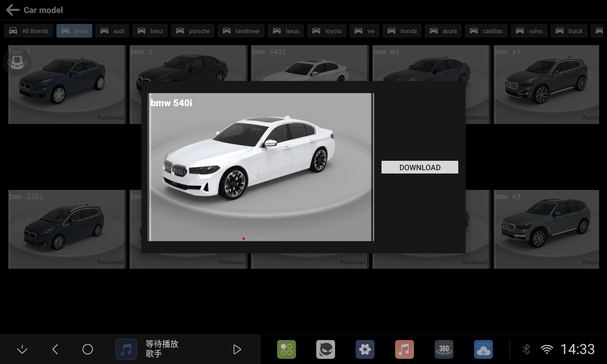Viewport: 607px width, 364px height.
Task: Select the All Brands filter tab
Action: point(29,31)
